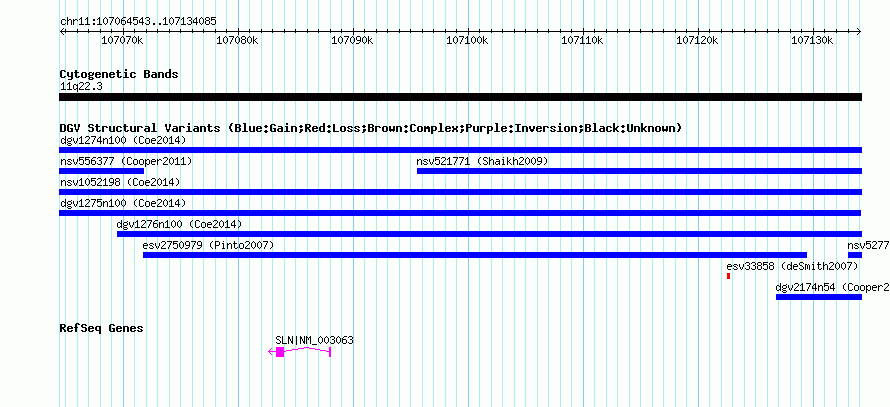
Task: Click the dgv1274n100 (Coe2014) blue variant bar
Action: (x=460, y=150)
